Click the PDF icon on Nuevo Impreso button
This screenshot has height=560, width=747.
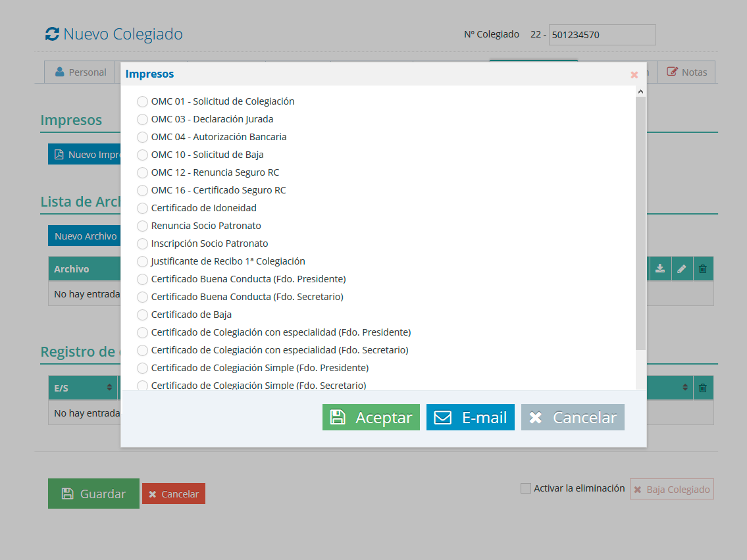(59, 154)
